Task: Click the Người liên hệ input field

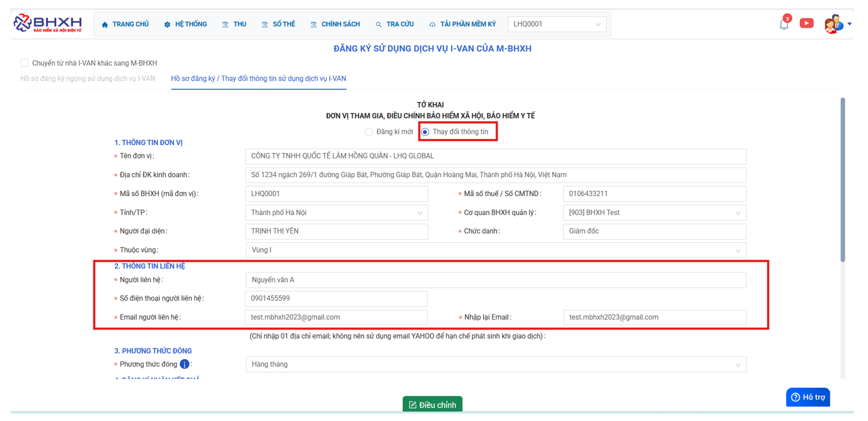Action: click(x=495, y=280)
